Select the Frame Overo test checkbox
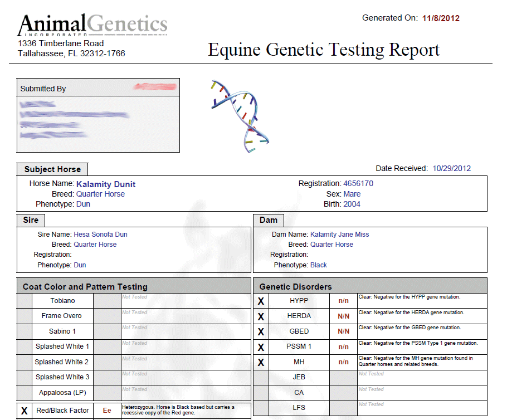The width and height of the screenshot is (507, 420). click(25, 316)
